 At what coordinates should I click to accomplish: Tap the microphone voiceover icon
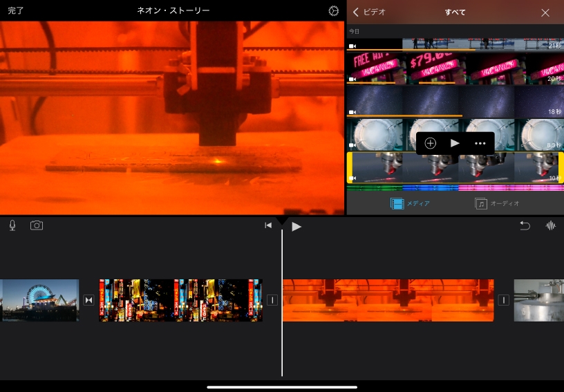click(x=12, y=225)
